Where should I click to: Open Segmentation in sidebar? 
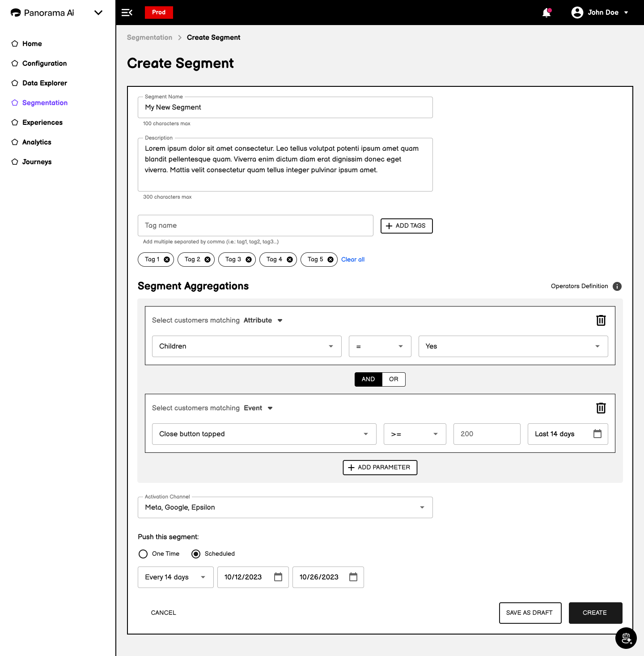pos(45,103)
